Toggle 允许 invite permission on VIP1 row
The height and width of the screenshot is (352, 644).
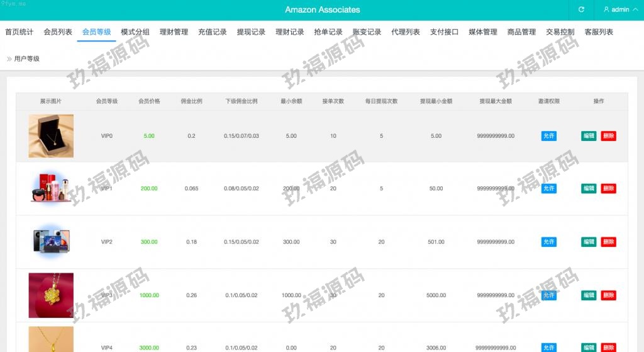pos(548,188)
